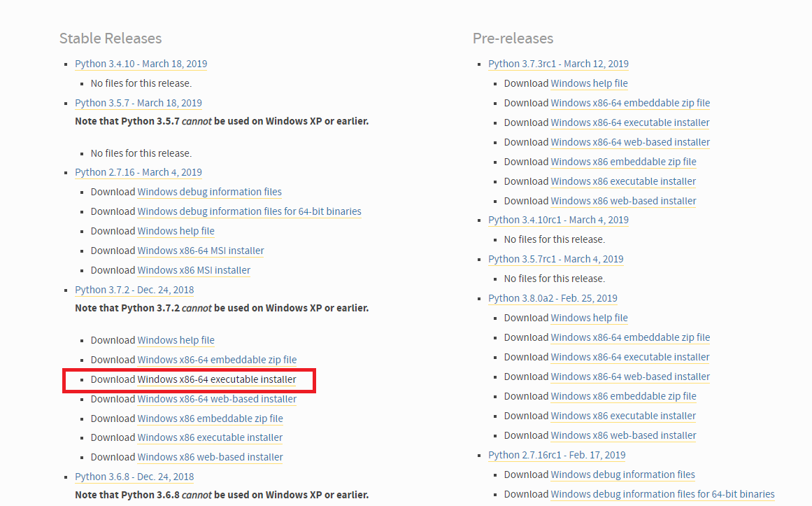Click Python 3.7.3rc1 Windows x86-64 executable installer
This screenshot has width=812, height=506.
pyautogui.click(x=629, y=123)
